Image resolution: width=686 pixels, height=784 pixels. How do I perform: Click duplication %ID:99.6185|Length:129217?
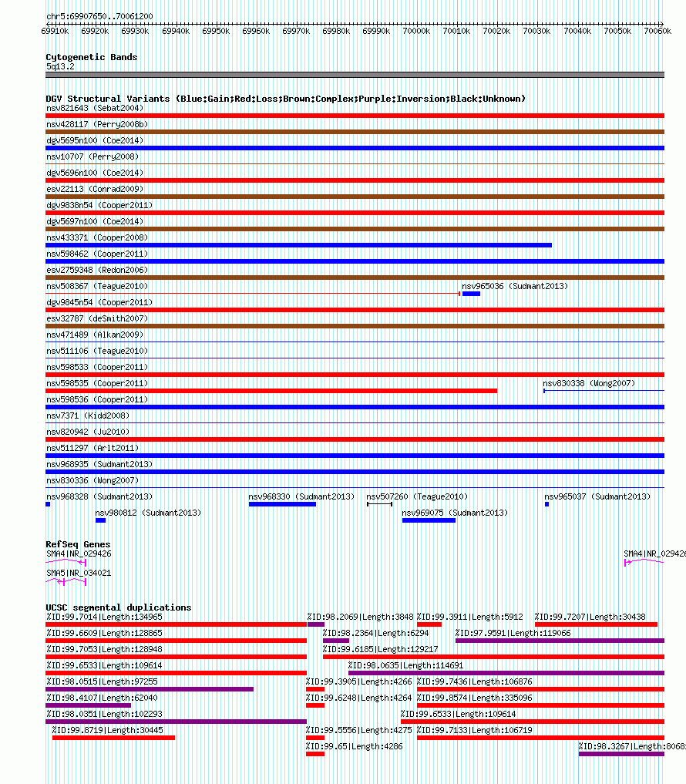click(x=381, y=649)
